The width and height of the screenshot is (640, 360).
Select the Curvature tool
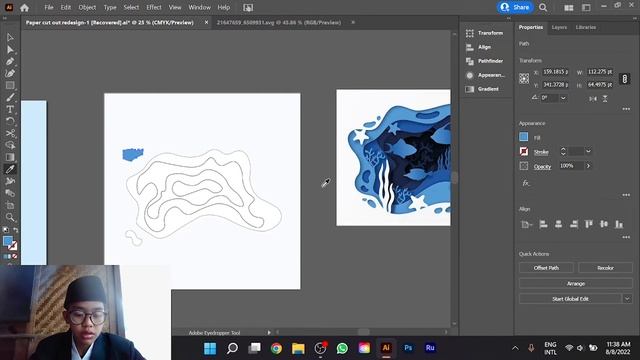click(10, 73)
